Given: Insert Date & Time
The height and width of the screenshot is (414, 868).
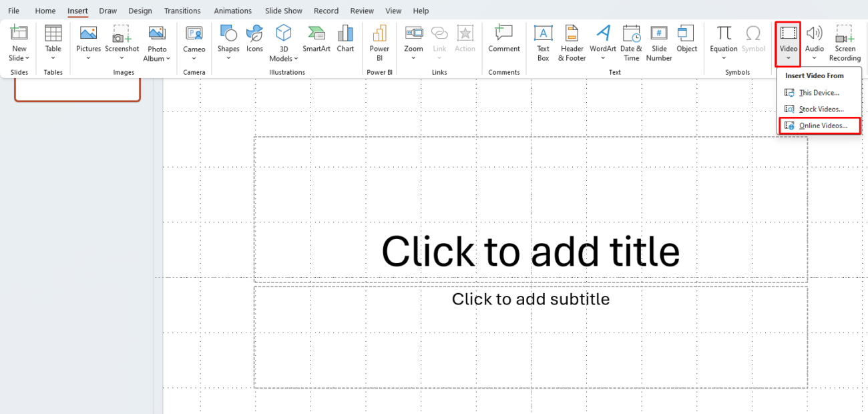Looking at the screenshot, I should pyautogui.click(x=632, y=43).
